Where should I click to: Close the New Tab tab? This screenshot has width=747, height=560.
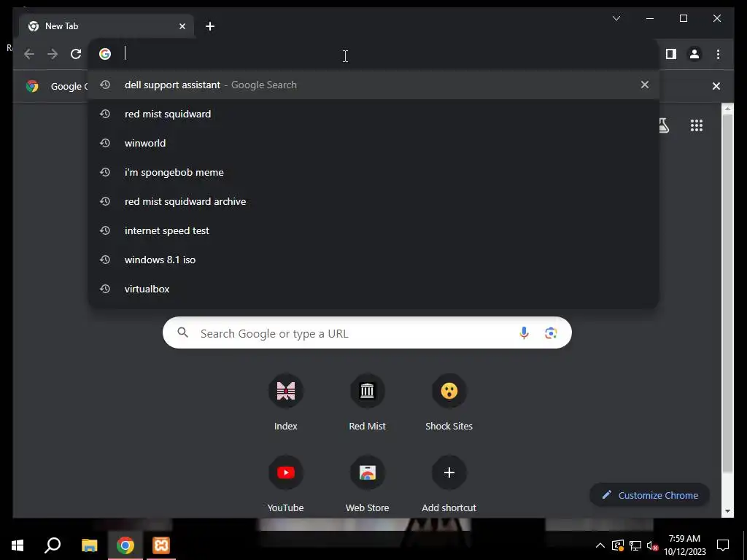point(182,26)
